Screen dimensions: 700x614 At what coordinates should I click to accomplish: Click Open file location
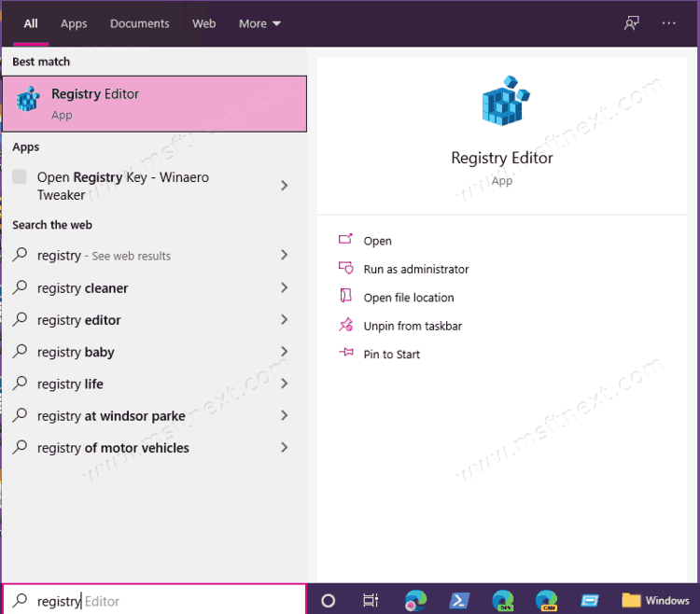click(x=409, y=298)
